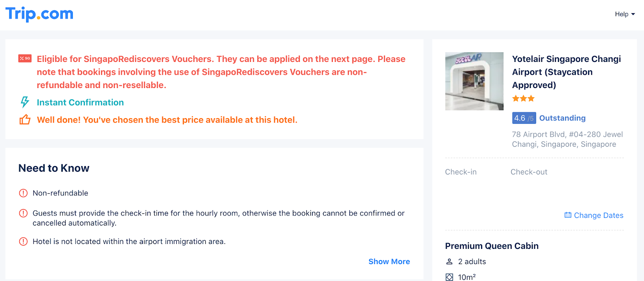Click the Instant Confirmation text
This screenshot has width=644, height=281.
point(80,103)
